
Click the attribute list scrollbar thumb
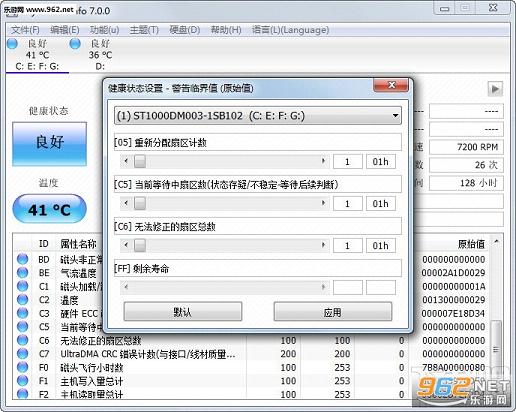point(496,349)
